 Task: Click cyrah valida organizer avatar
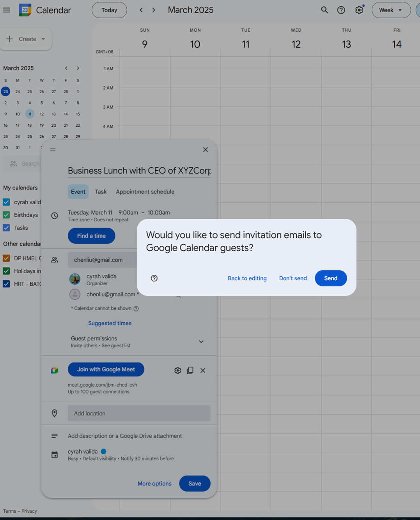[x=75, y=279]
